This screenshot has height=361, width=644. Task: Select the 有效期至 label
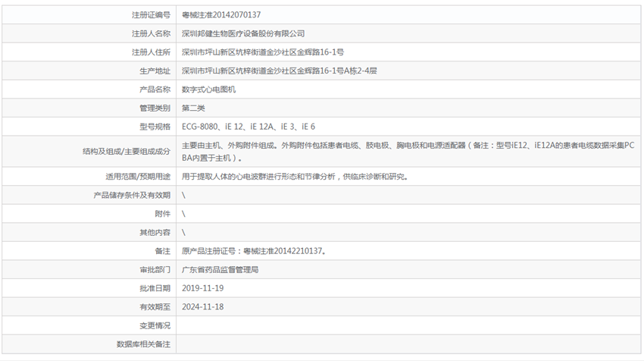(155, 307)
